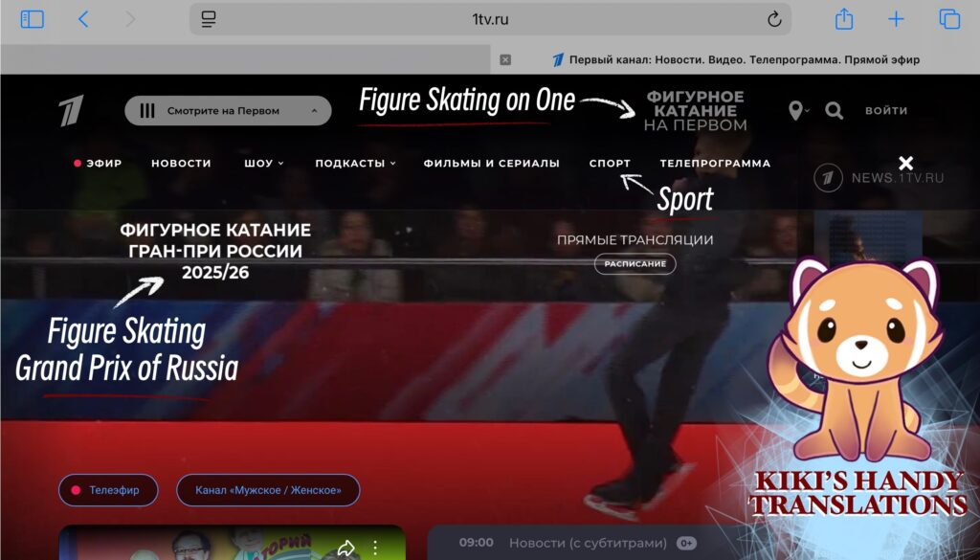980x560 pixels.
Task: Expand the Подкасты menu
Action: coord(355,163)
